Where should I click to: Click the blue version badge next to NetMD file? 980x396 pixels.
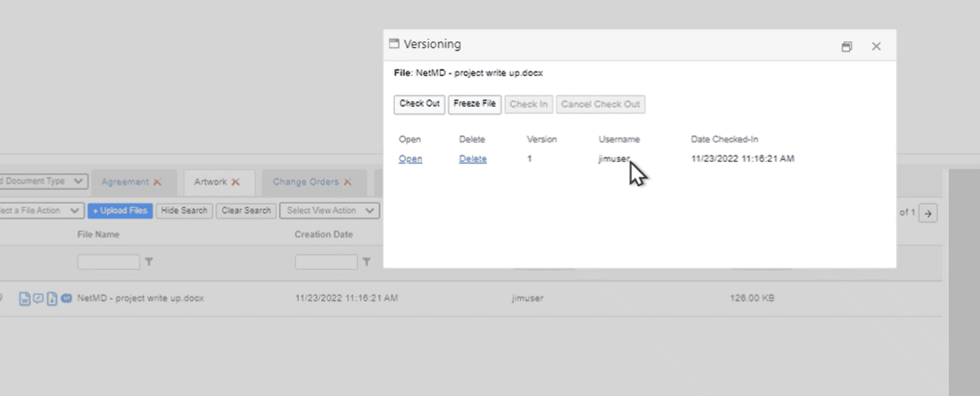click(67, 299)
